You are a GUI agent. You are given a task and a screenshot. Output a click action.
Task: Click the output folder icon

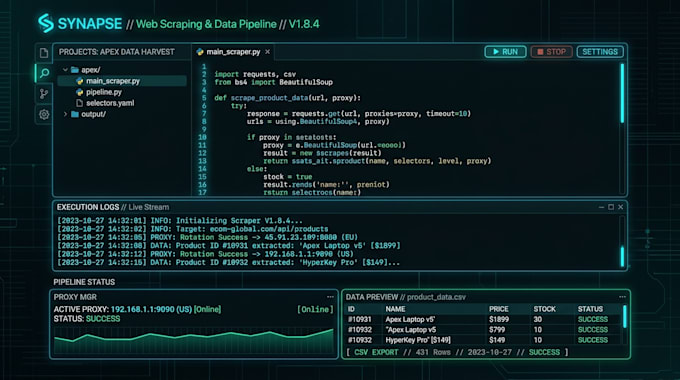click(x=75, y=114)
